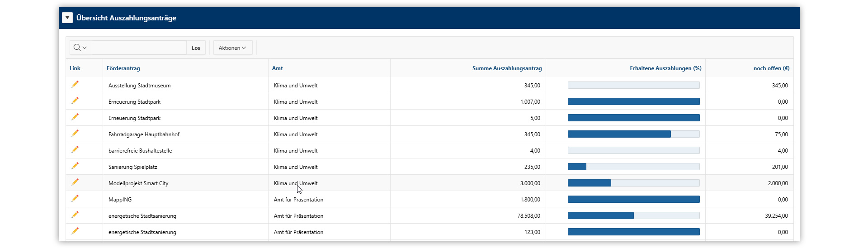Edit the barrierefreie Bushaltestelle entry
This screenshot has height=249, width=868.
[x=75, y=150]
